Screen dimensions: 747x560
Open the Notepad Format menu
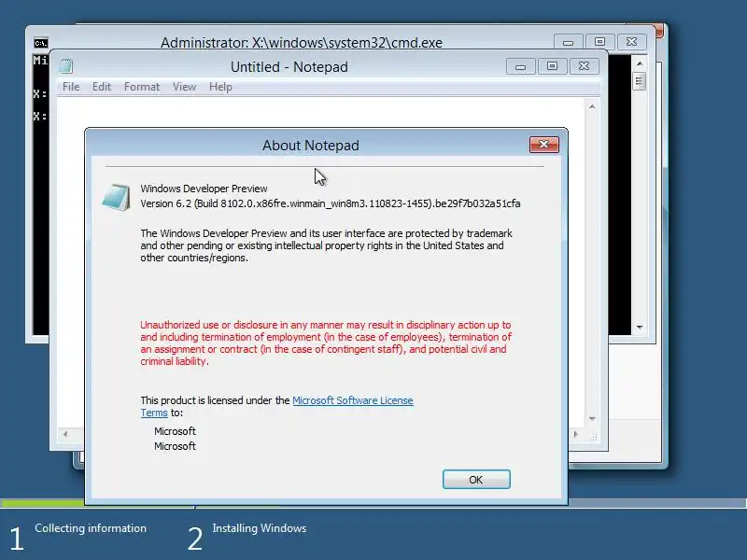click(142, 87)
